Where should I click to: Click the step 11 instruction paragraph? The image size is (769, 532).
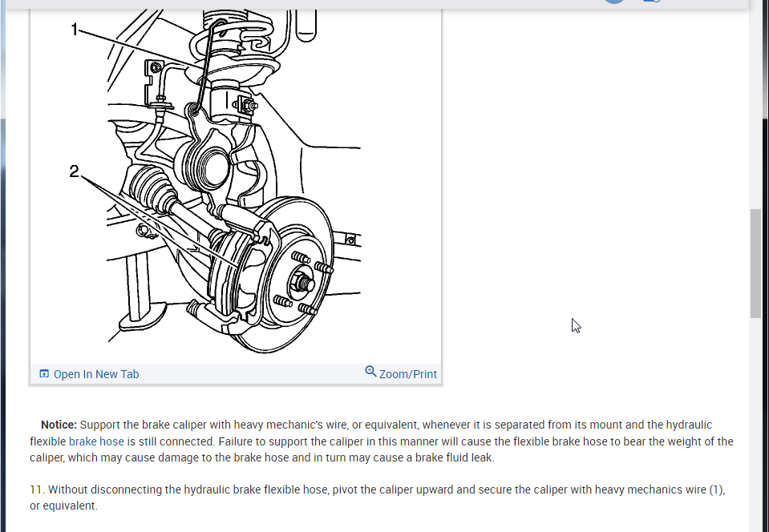(378, 498)
